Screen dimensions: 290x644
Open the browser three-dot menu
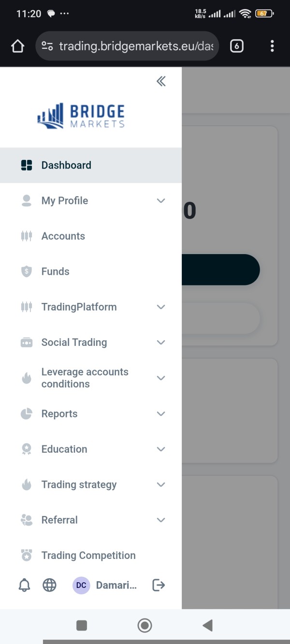[272, 46]
